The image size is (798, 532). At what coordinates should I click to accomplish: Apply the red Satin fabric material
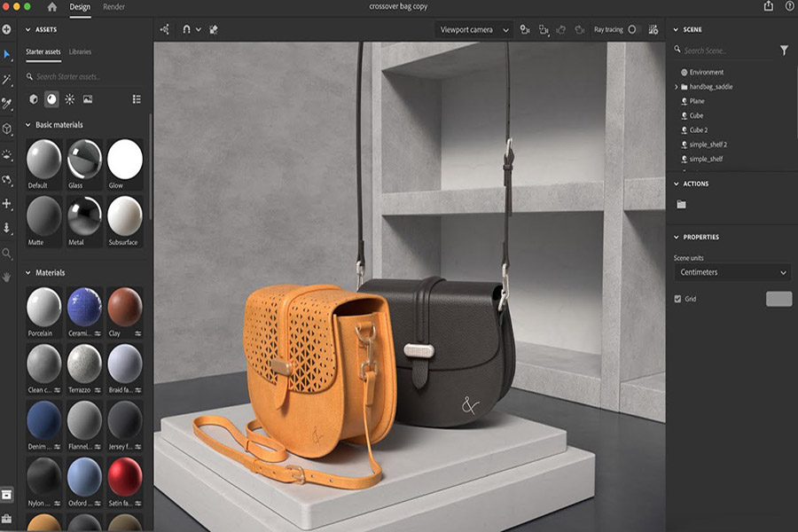125,482
